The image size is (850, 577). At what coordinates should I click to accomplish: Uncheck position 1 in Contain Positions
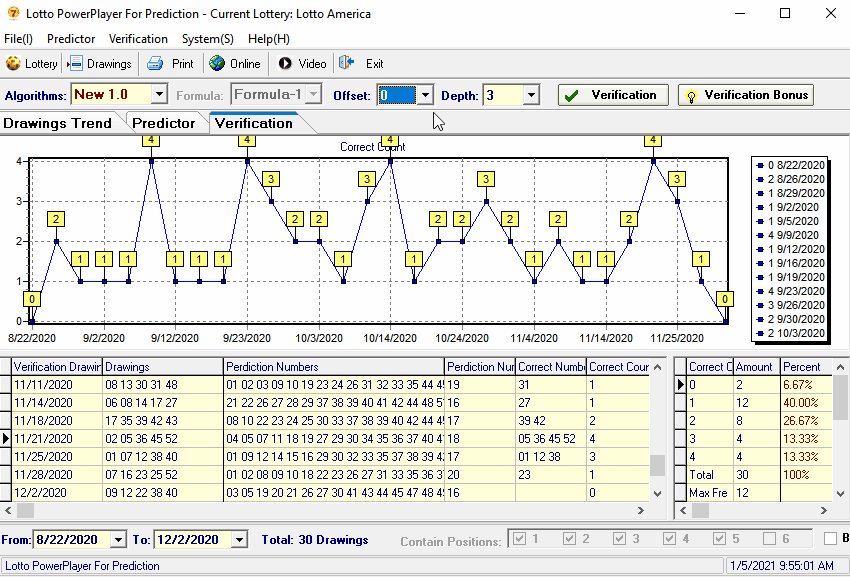point(518,539)
